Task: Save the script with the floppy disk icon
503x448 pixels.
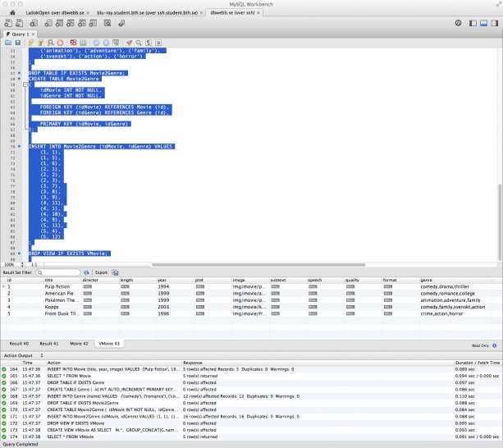Action: (18, 43)
